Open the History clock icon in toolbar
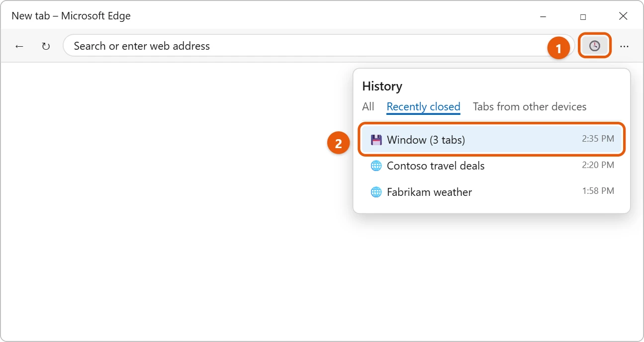This screenshot has width=644, height=342. [595, 46]
